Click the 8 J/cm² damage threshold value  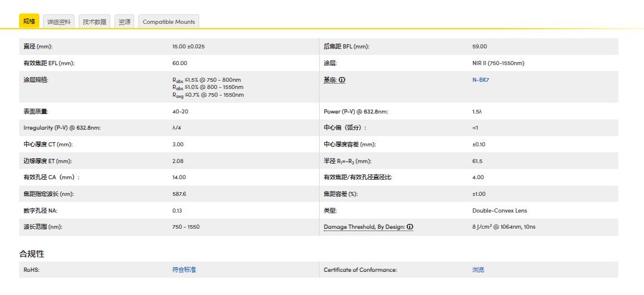tap(503, 227)
